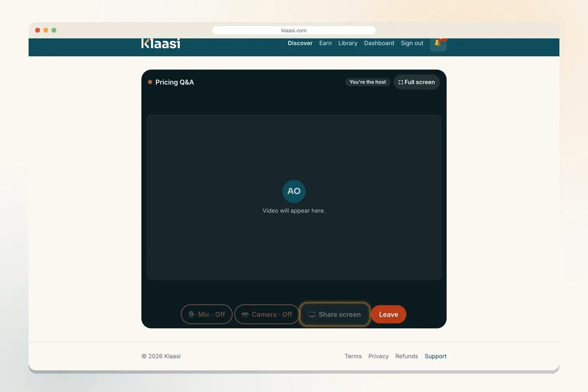
Task: Start sharing your screen
Action: (x=335, y=314)
